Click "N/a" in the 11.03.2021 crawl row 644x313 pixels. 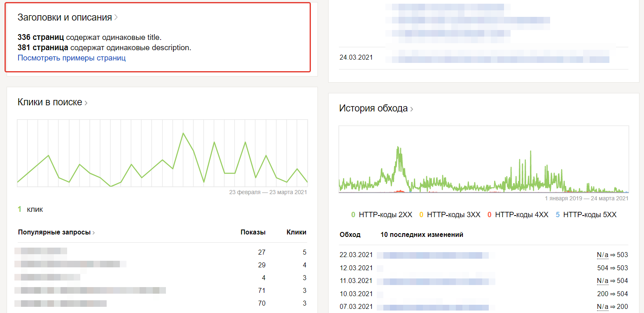coord(602,281)
